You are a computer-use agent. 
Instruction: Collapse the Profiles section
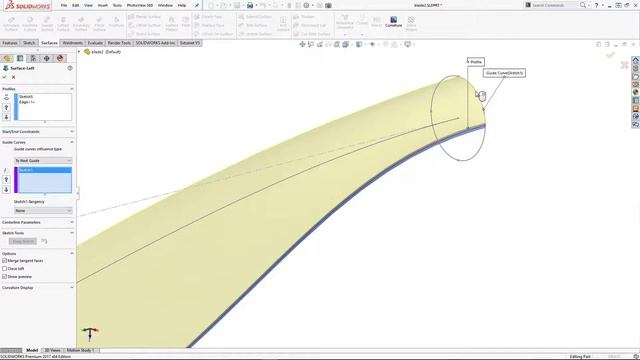pos(72,89)
